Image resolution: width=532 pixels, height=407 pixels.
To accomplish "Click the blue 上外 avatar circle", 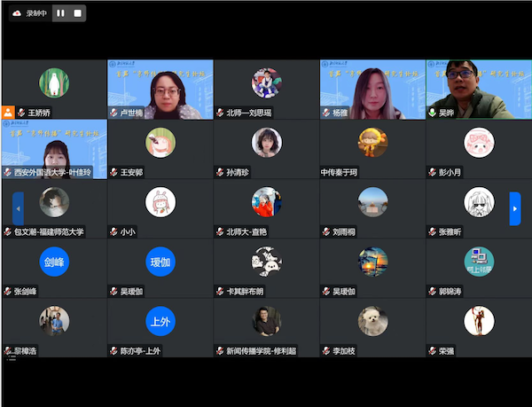I will (x=160, y=321).
